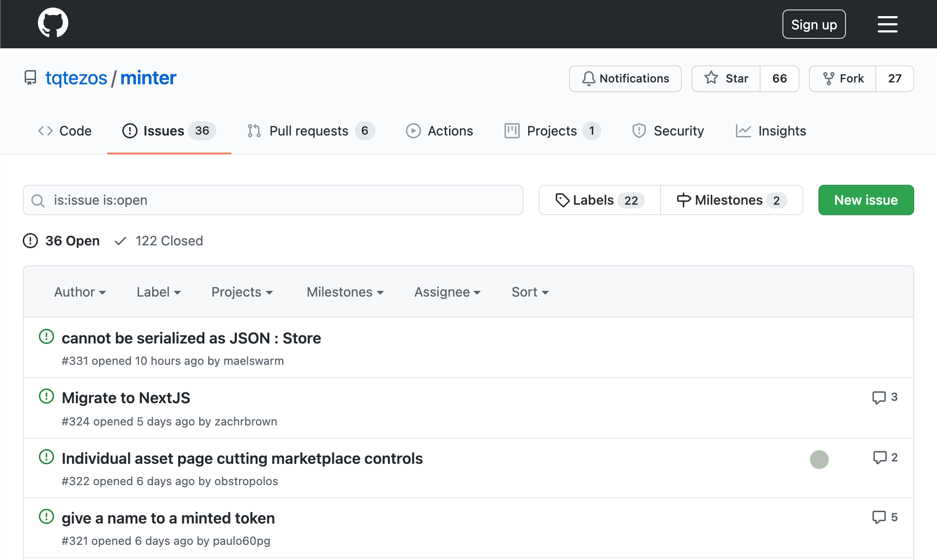The height and width of the screenshot is (560, 937).
Task: Open the Label filter dropdown
Action: click(158, 292)
